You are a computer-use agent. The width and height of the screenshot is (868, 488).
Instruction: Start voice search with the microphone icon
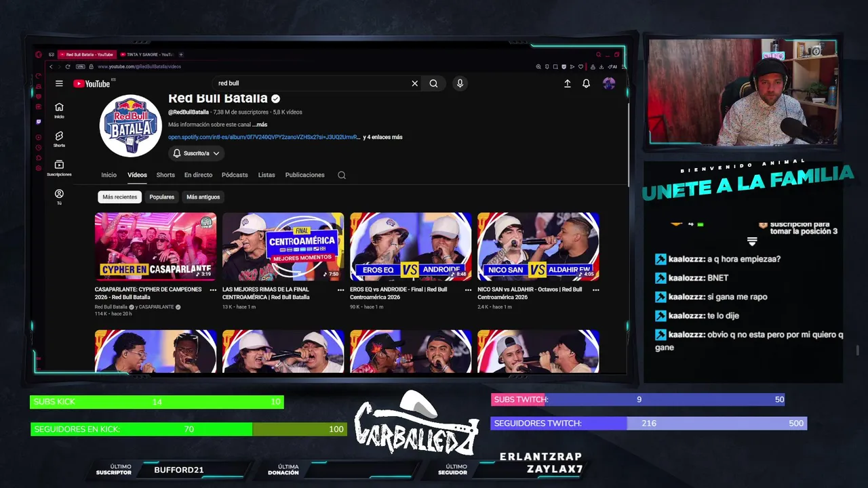pos(460,83)
